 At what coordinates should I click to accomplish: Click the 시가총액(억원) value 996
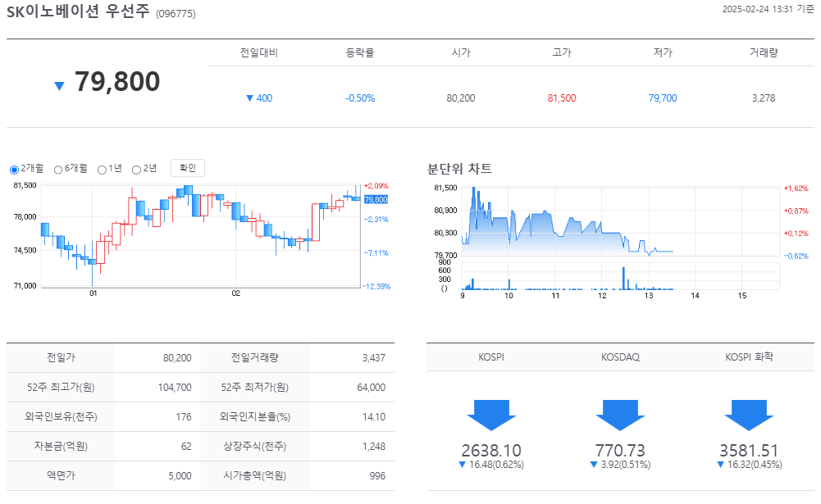377,476
